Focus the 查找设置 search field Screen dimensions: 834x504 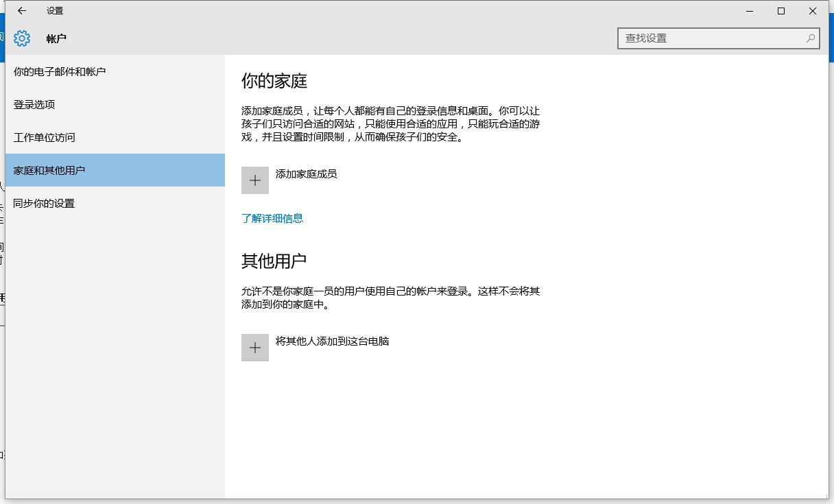(x=710, y=38)
